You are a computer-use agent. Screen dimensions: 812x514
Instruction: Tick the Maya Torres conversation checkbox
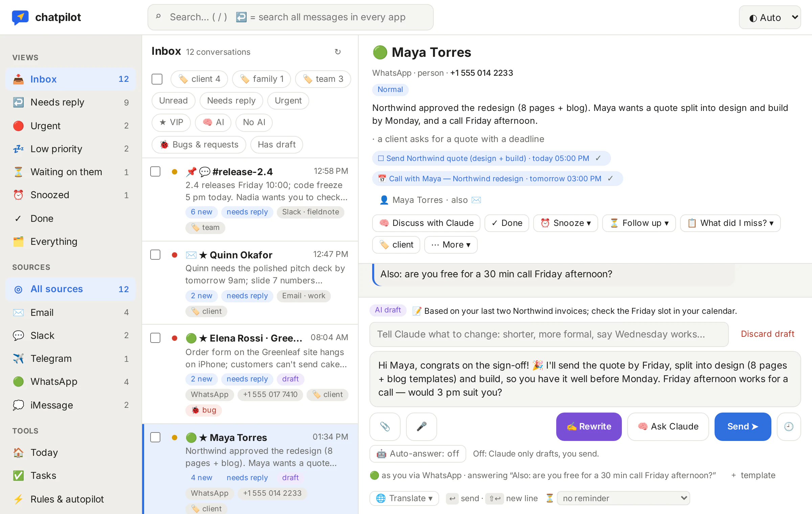coord(155,437)
